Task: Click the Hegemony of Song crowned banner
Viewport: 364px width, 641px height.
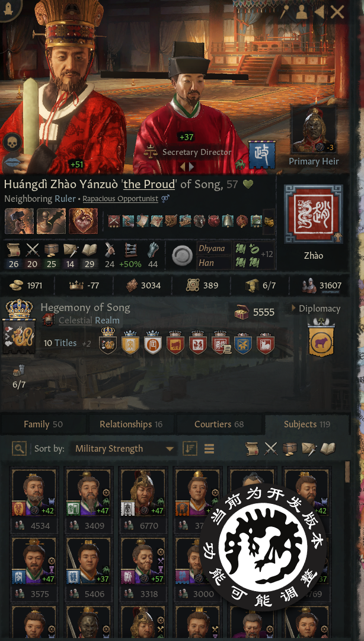Action: tap(18, 326)
